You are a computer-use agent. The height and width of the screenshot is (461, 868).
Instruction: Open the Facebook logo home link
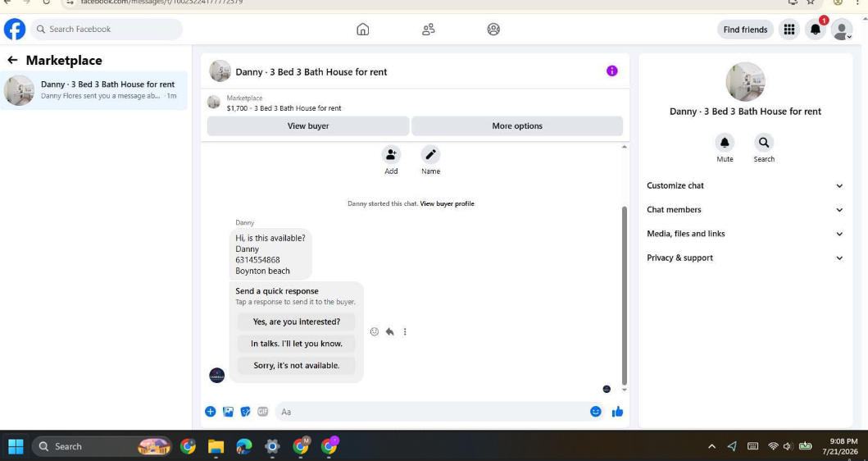(x=15, y=30)
